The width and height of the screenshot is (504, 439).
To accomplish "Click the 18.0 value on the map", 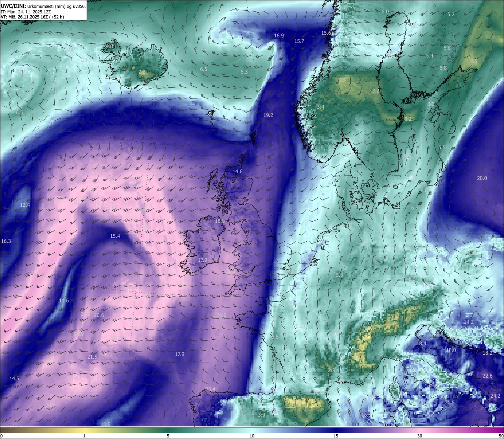I will [451, 350].
